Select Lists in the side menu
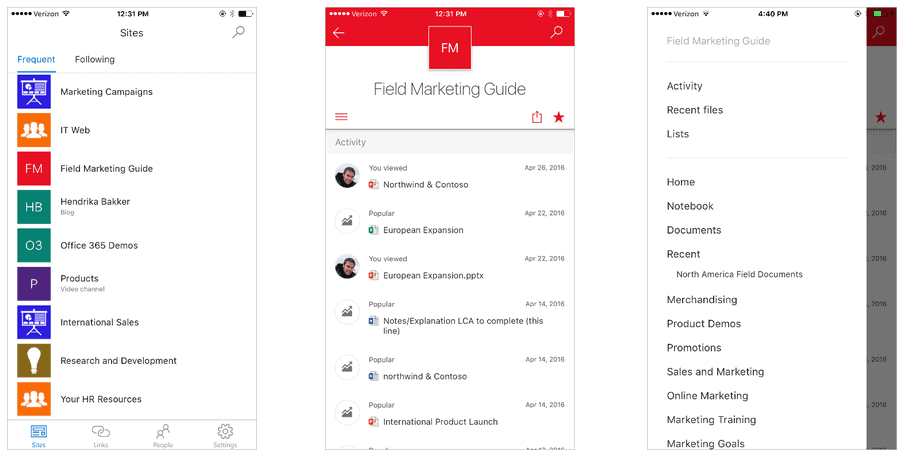904x457 pixels. (x=677, y=134)
